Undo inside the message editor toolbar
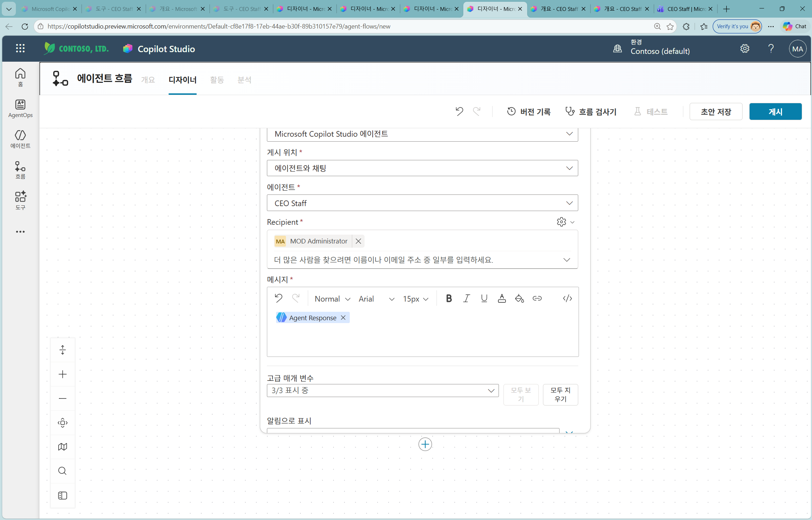Screen dimensions: 812x520 pyautogui.click(x=279, y=298)
